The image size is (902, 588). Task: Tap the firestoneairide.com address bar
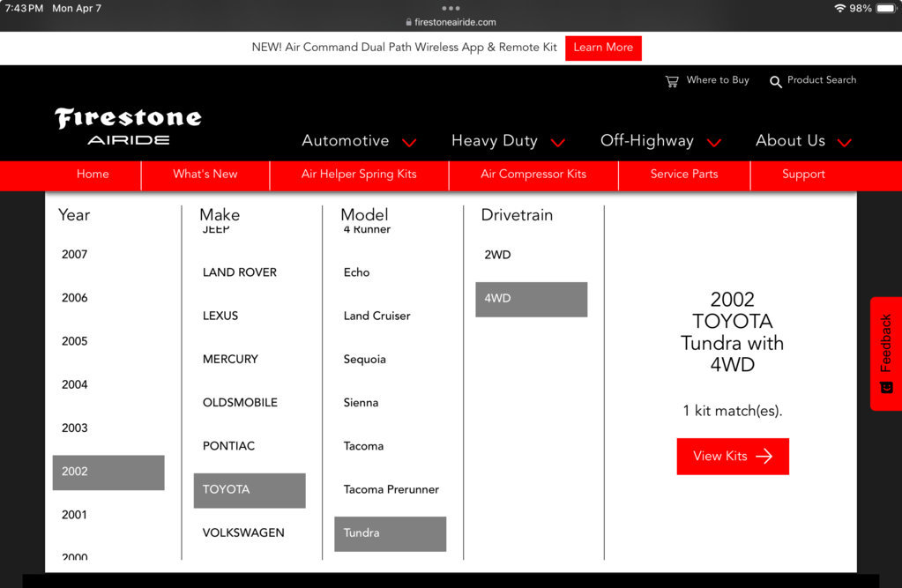coord(451,22)
